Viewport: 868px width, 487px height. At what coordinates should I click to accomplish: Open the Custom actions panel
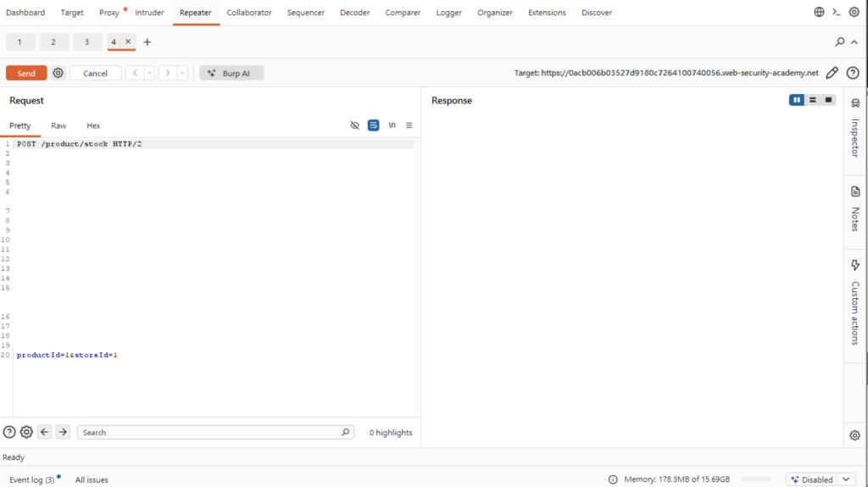tap(855, 302)
